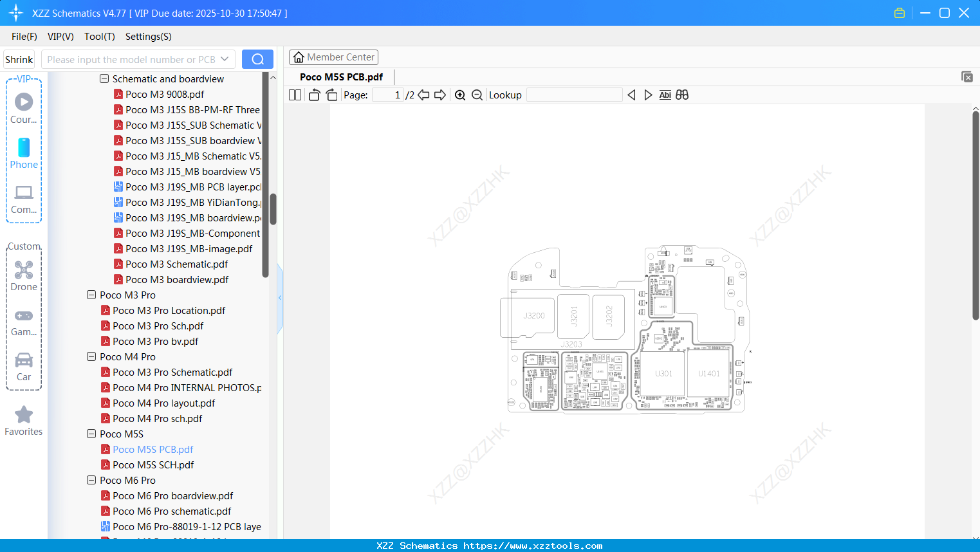Rotate the page clockwise
This screenshot has height=552, width=980.
click(332, 95)
